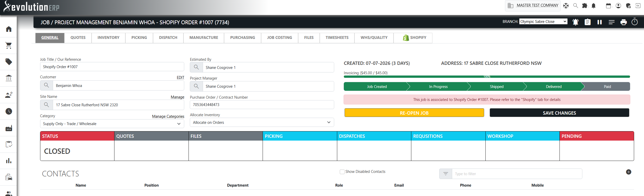Open the shield admin user icon
644x196 pixels.
[628, 6]
